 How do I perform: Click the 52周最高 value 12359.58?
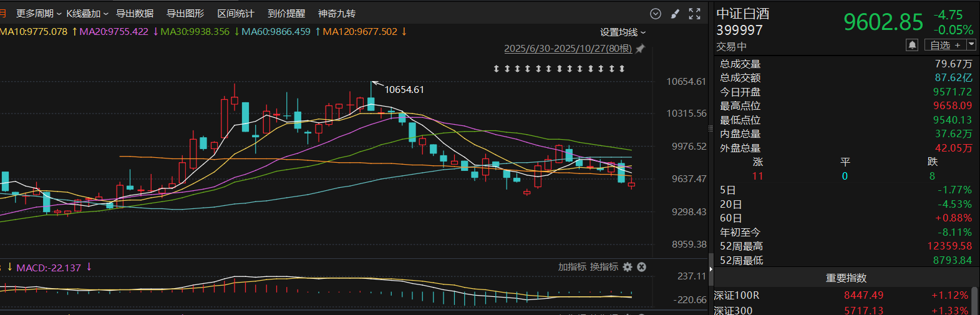pos(949,246)
